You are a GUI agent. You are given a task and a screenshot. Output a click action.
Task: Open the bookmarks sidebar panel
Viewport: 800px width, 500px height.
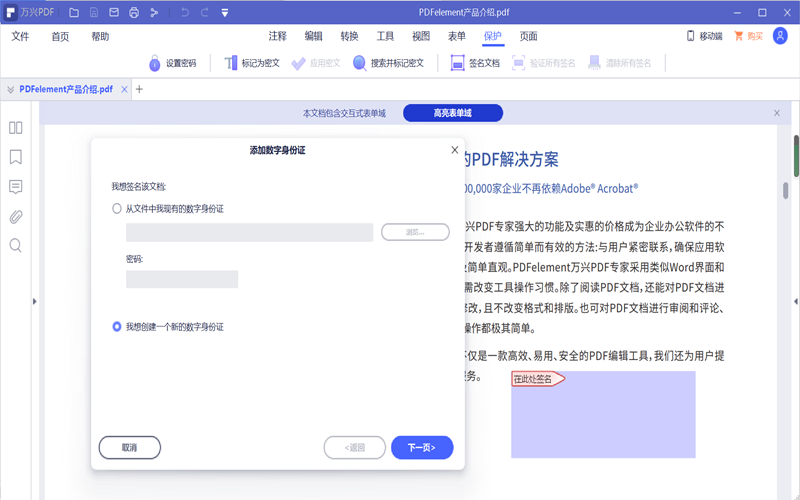[15, 157]
